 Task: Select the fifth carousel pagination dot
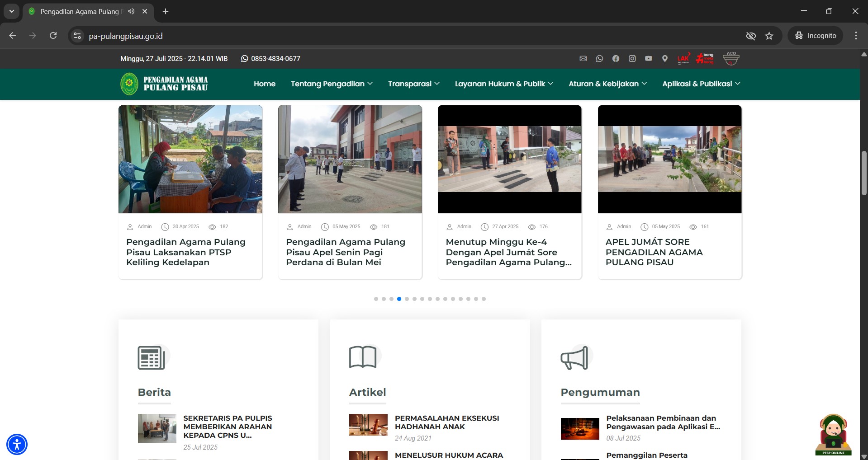click(x=407, y=299)
